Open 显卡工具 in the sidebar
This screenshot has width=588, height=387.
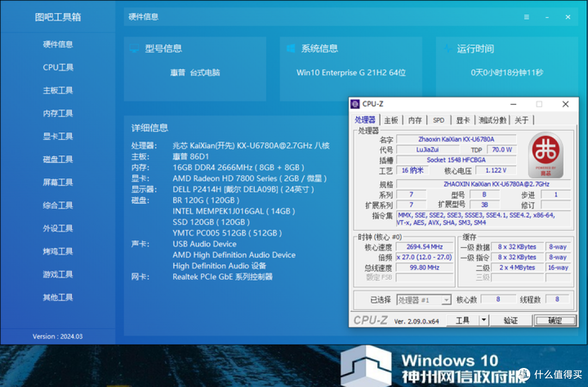58,136
